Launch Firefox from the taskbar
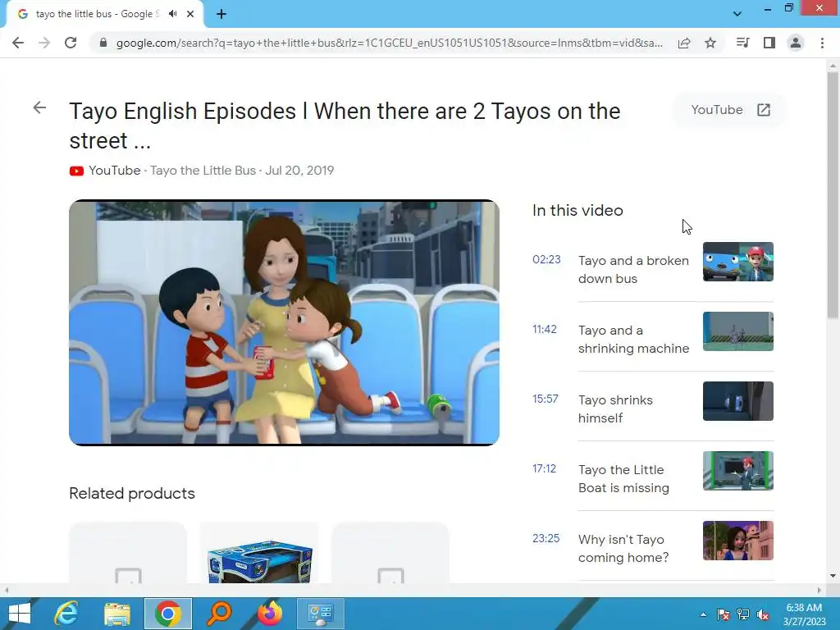 click(270, 614)
